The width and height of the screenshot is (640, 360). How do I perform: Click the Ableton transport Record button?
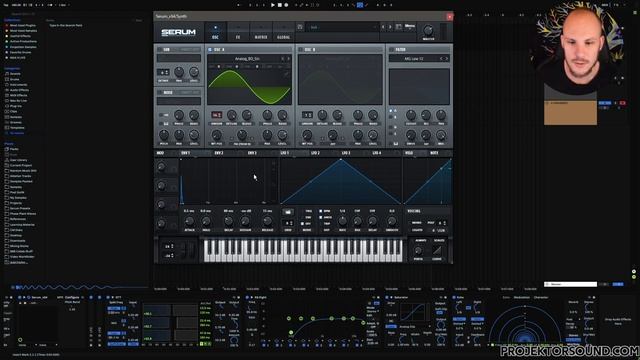coord(286,5)
